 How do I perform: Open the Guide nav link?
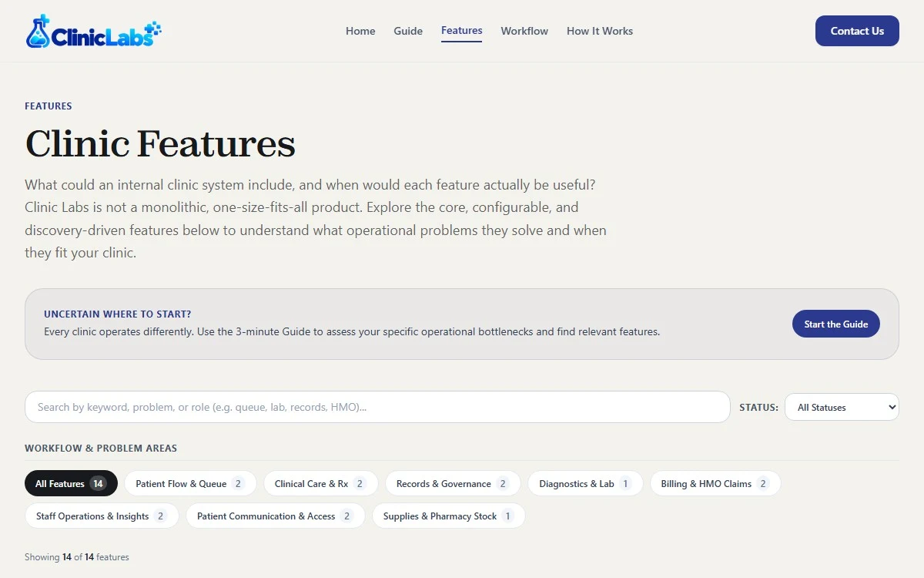[x=408, y=31]
